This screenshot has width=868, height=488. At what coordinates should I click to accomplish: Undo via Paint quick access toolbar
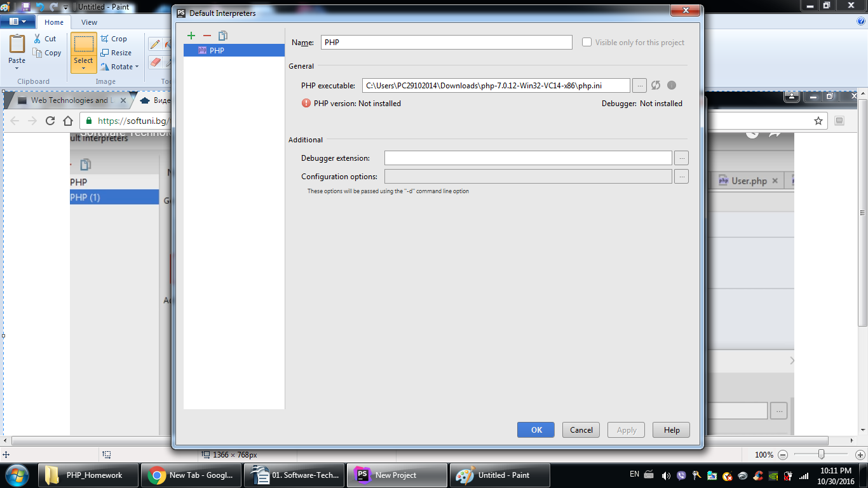(x=40, y=7)
